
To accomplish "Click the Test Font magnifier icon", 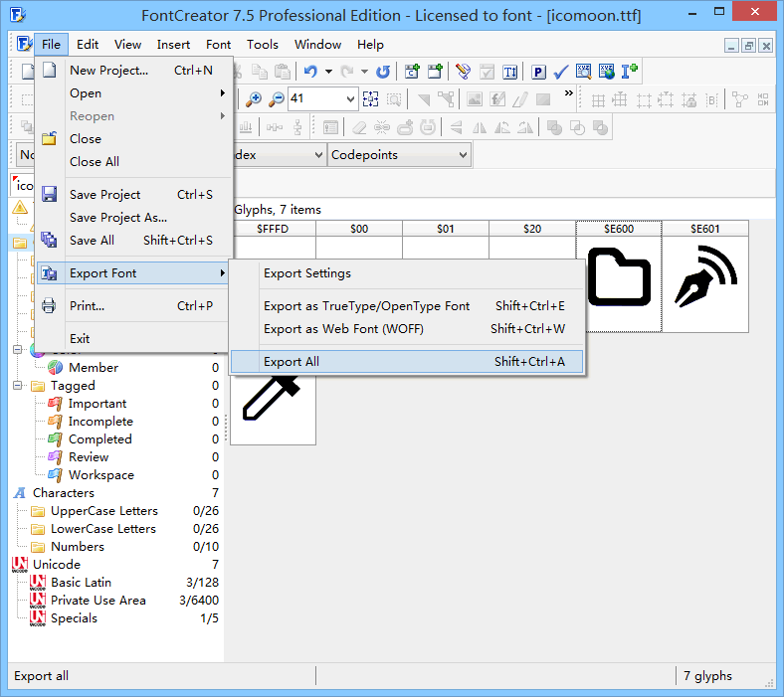I will 583,72.
